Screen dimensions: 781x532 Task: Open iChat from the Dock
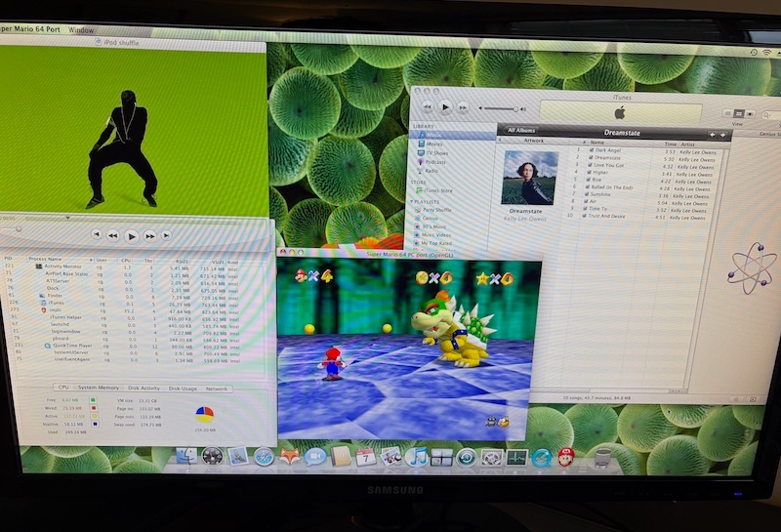coord(315,456)
